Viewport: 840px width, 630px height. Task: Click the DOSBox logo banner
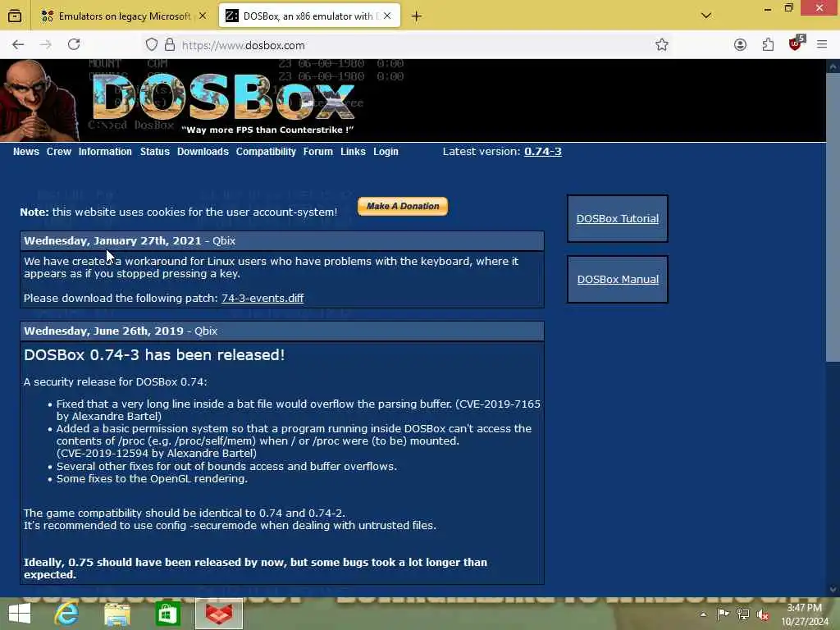224,98
